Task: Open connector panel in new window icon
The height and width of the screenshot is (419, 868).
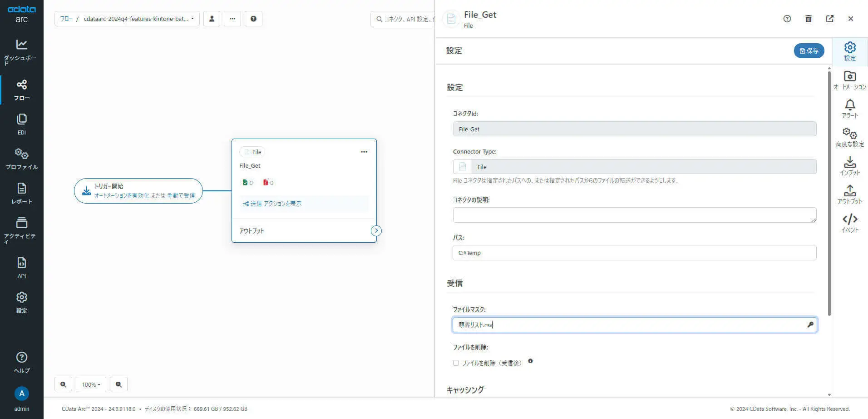Action: [829, 19]
